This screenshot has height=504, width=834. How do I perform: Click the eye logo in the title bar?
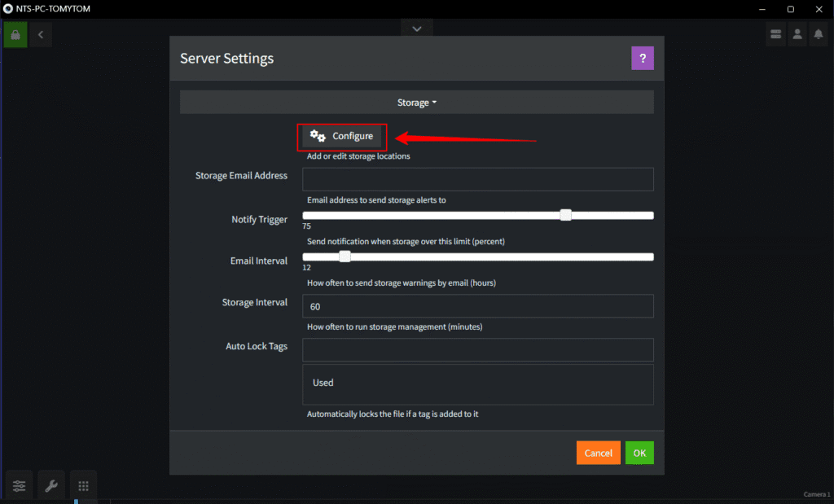(7, 8)
